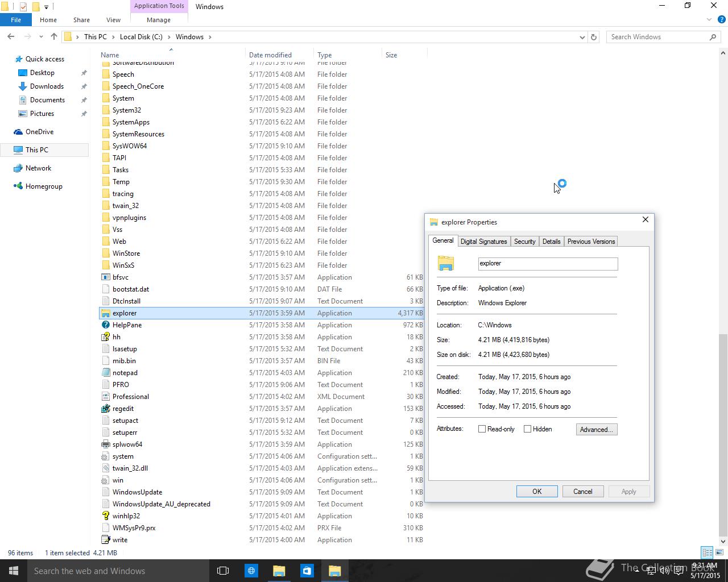Switch to the Details tab
The height and width of the screenshot is (582, 728).
[x=551, y=242]
